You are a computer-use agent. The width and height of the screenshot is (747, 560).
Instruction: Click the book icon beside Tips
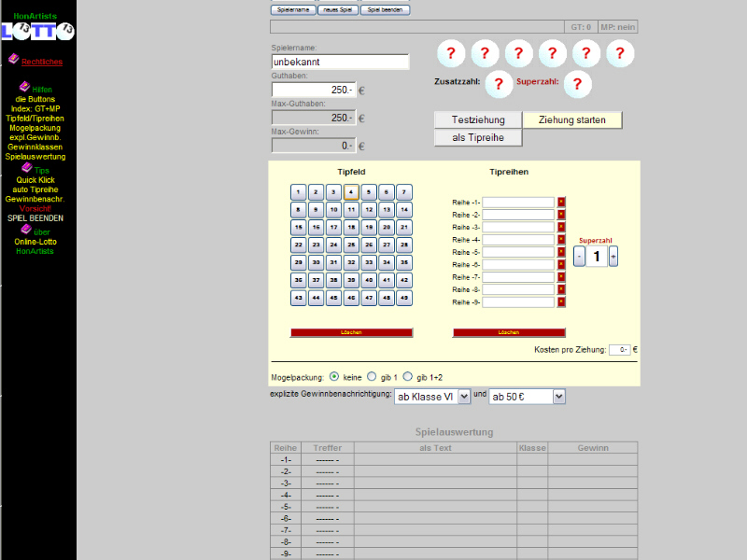[26, 168]
